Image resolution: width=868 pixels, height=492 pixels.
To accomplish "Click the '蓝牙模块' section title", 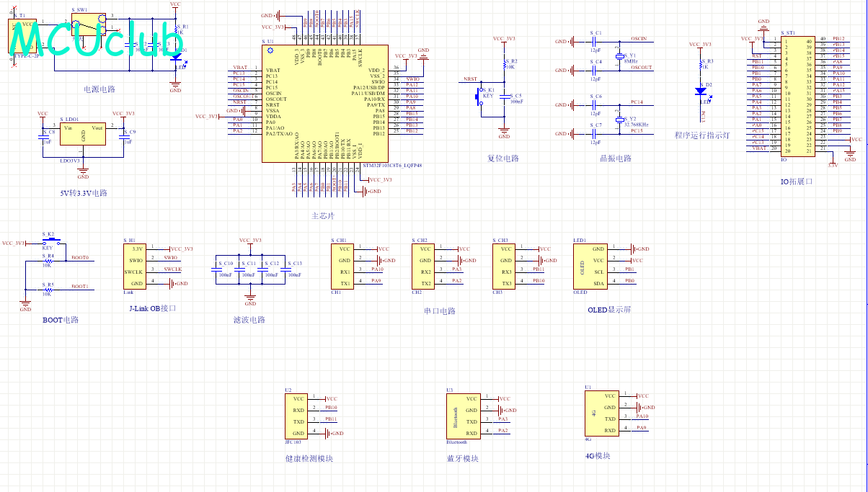I will click(x=463, y=458).
